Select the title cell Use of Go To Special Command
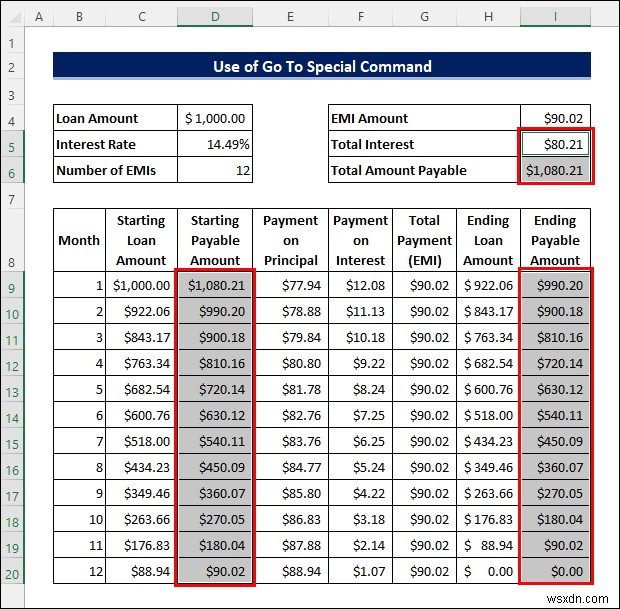 click(322, 66)
